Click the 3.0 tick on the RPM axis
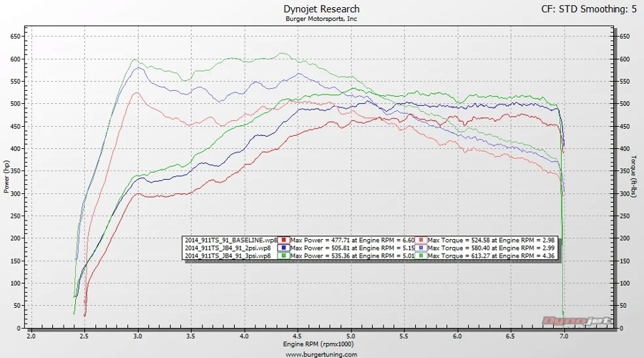Image resolution: width=644 pixels, height=358 pixels. (x=138, y=336)
